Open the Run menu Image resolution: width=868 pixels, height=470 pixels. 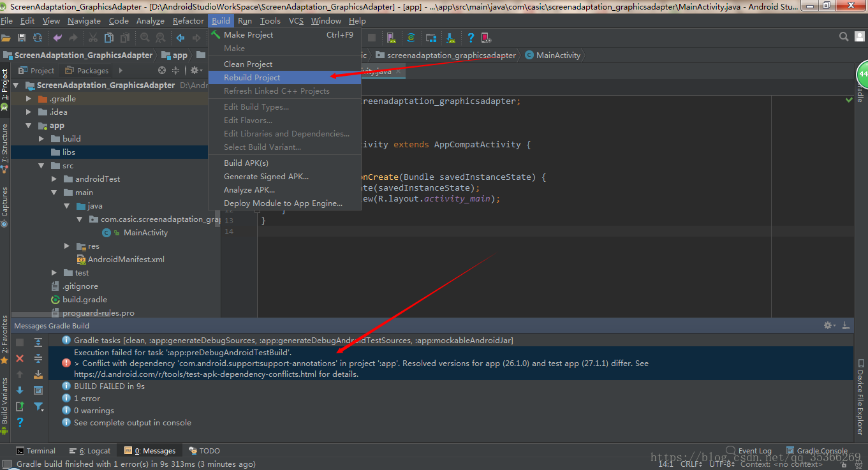coord(245,21)
